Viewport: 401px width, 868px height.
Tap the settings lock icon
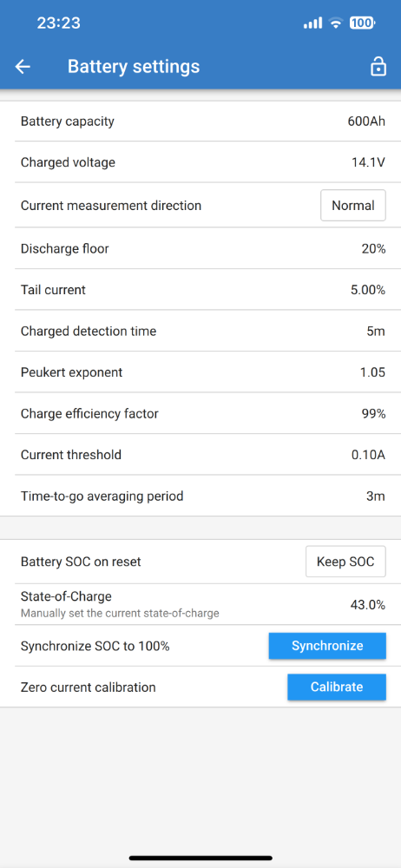coord(378,67)
